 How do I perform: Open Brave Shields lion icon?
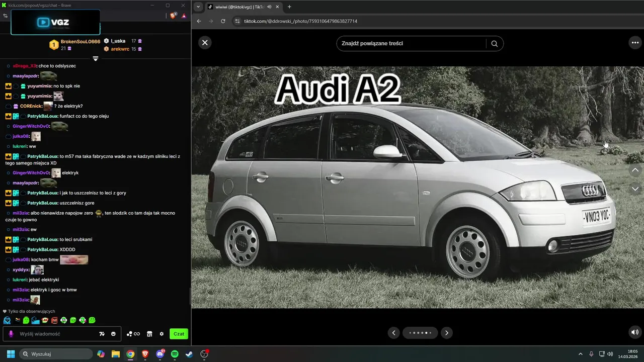[173, 16]
